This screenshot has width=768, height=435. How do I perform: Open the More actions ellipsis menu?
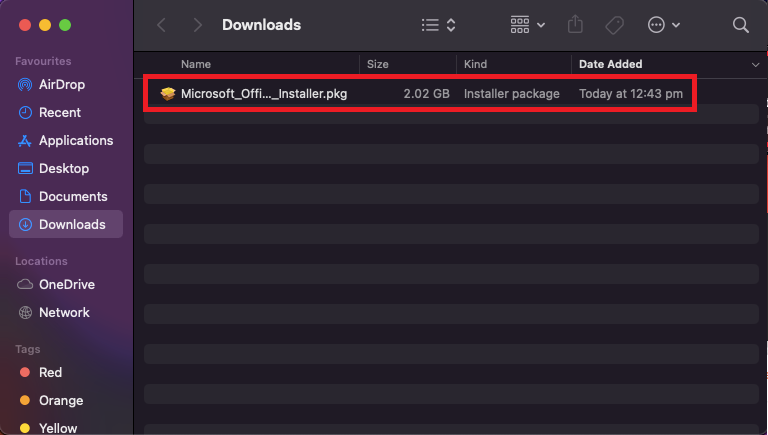click(x=664, y=24)
